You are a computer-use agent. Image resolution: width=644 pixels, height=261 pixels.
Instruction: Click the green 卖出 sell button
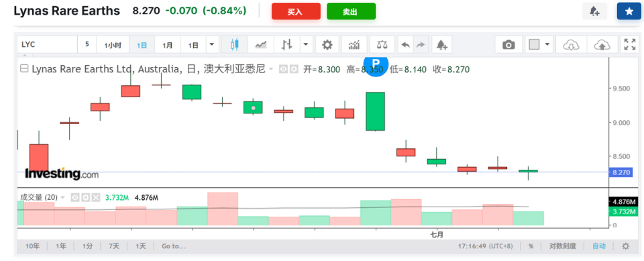tap(351, 11)
